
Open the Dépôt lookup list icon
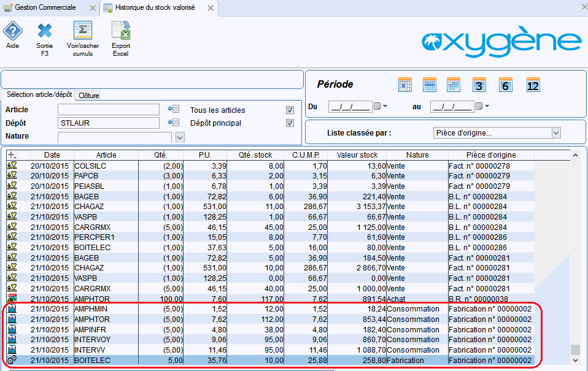click(x=174, y=122)
